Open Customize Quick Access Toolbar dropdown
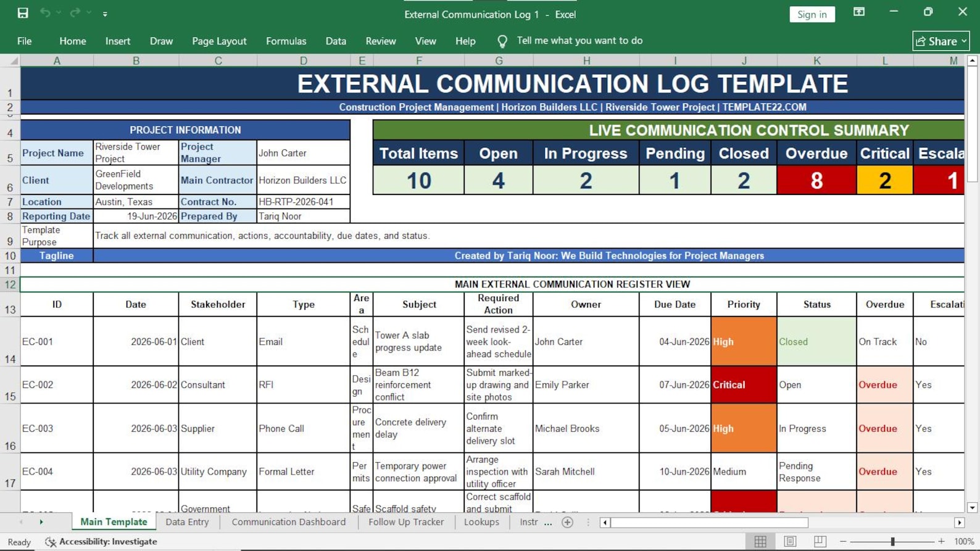Viewport: 980px width, 551px height. coord(105,14)
